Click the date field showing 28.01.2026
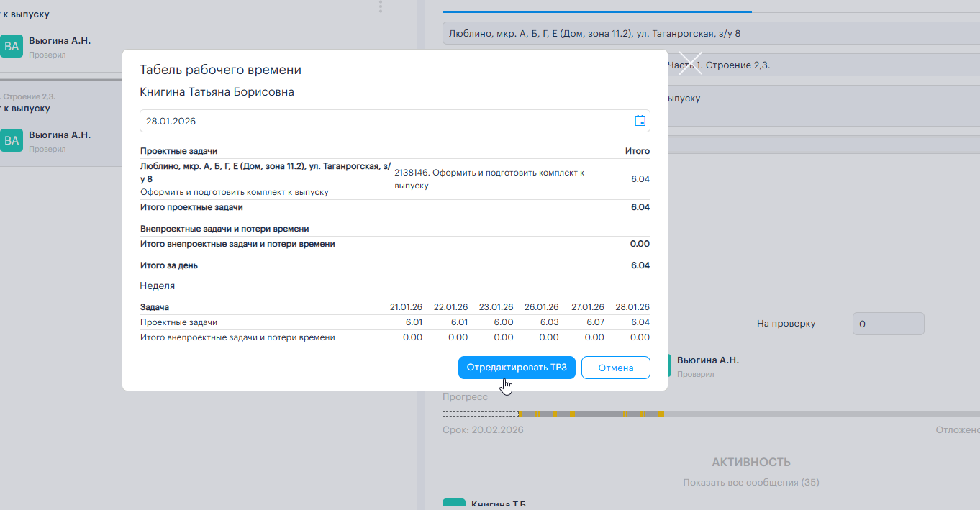The width and height of the screenshot is (980, 510). (394, 121)
